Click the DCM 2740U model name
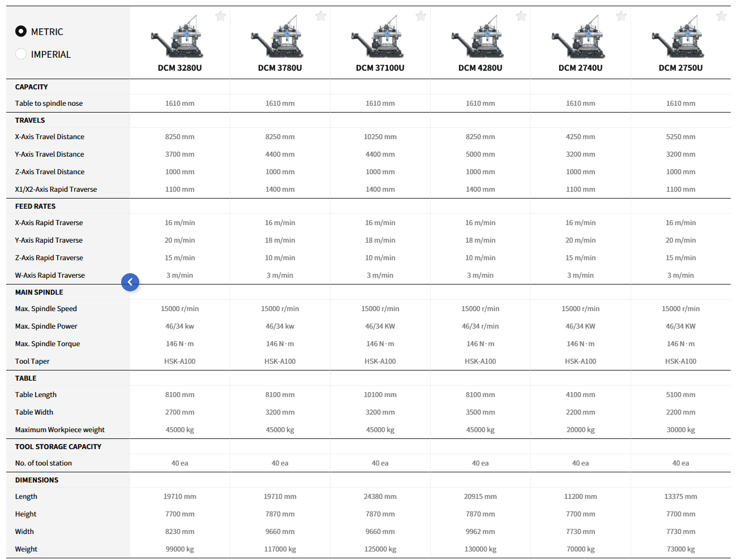 click(580, 68)
